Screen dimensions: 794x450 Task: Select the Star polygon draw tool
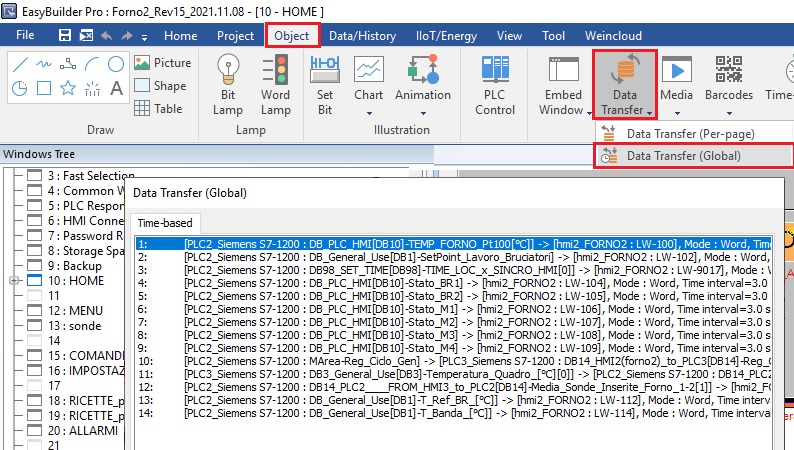pos(68,89)
